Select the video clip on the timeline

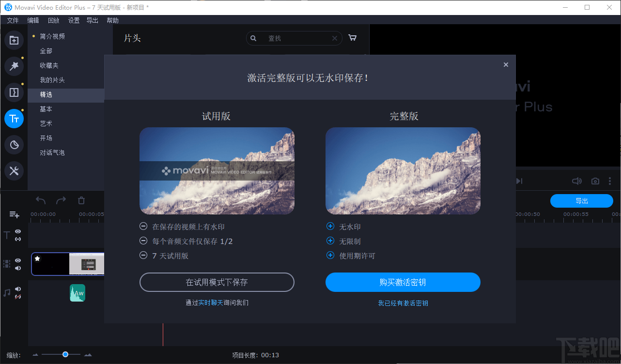pos(68,264)
